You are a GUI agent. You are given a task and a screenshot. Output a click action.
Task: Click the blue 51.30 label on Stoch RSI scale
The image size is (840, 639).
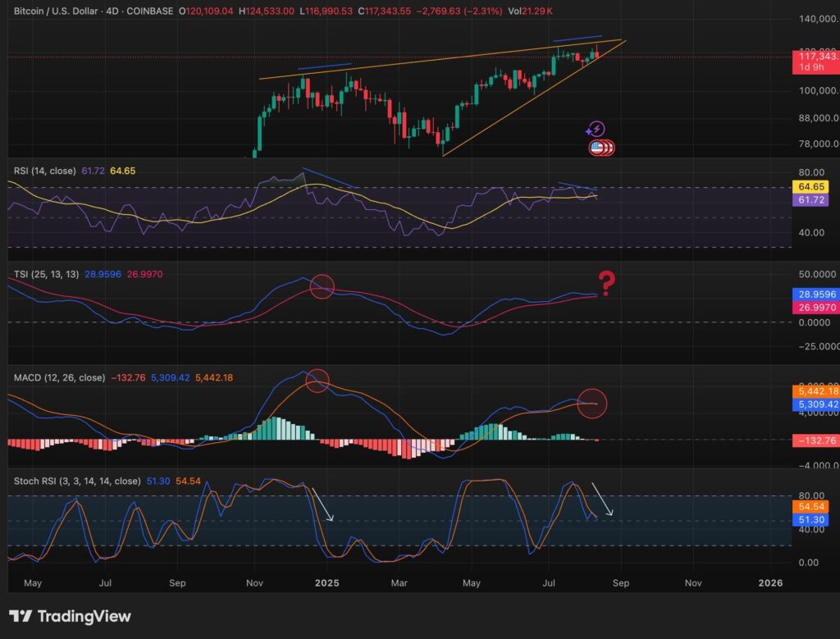pyautogui.click(x=810, y=519)
